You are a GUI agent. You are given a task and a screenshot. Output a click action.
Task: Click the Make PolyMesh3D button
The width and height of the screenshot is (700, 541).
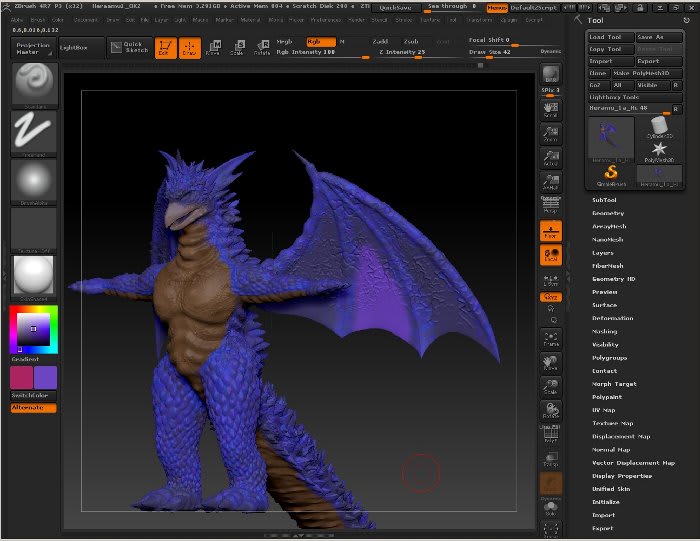click(x=647, y=73)
